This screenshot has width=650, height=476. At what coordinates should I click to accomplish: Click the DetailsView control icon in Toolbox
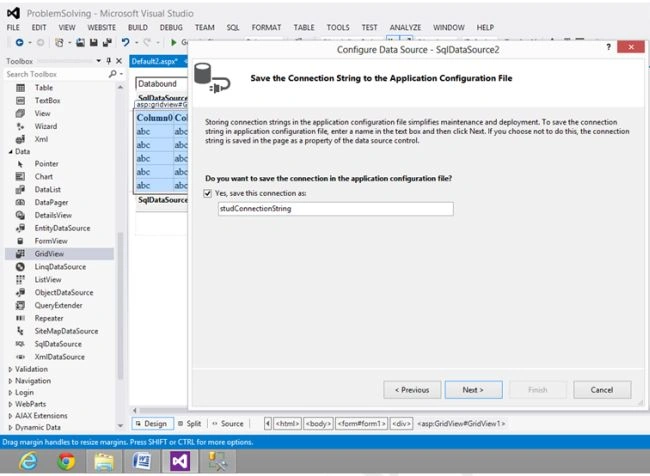pyautogui.click(x=20, y=215)
